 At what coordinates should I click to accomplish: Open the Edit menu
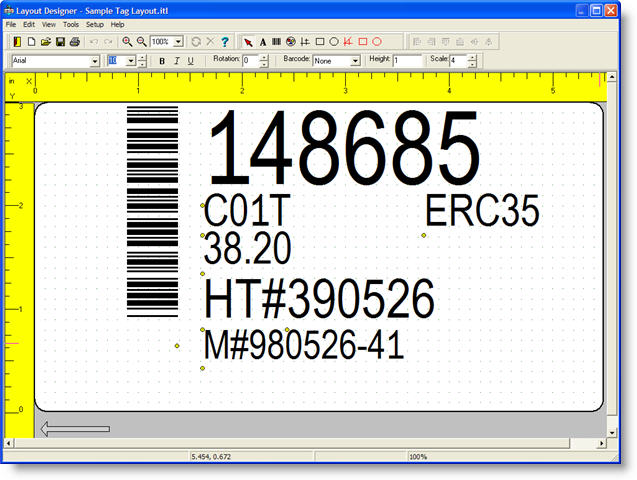(x=29, y=25)
